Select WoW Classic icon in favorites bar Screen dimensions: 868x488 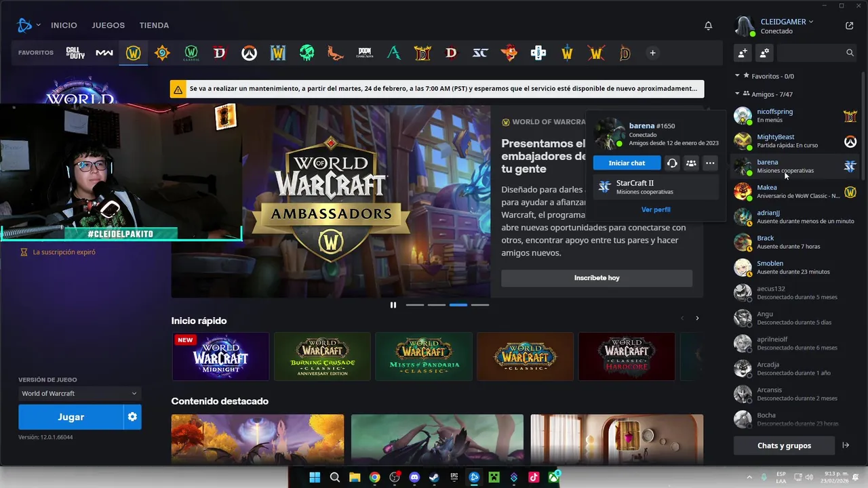191,53
